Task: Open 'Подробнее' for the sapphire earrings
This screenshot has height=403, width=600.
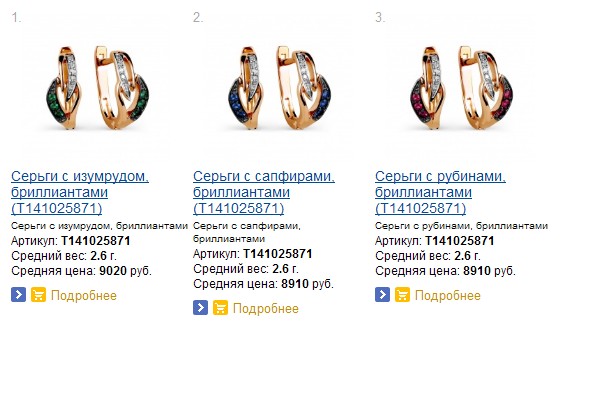Action: pos(266,308)
